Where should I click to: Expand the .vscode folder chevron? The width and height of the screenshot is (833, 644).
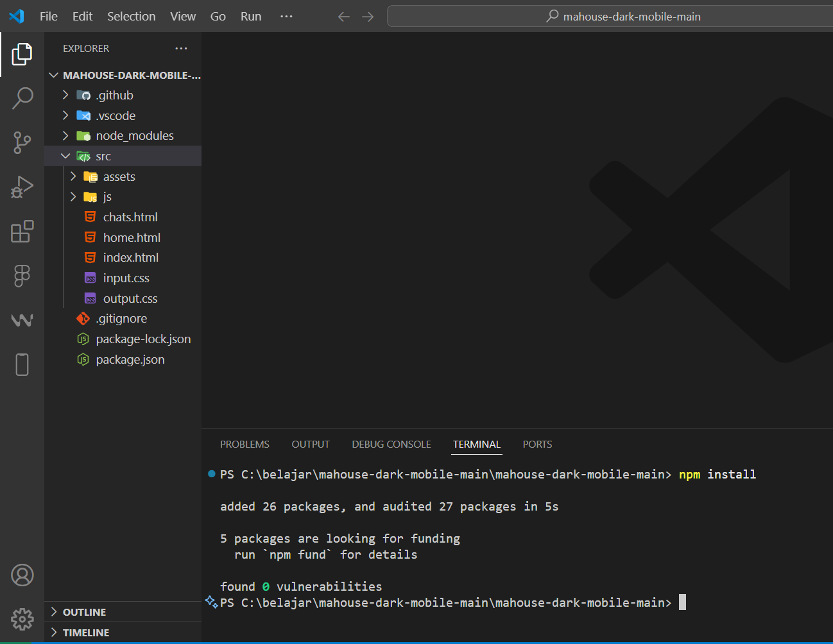click(x=65, y=115)
